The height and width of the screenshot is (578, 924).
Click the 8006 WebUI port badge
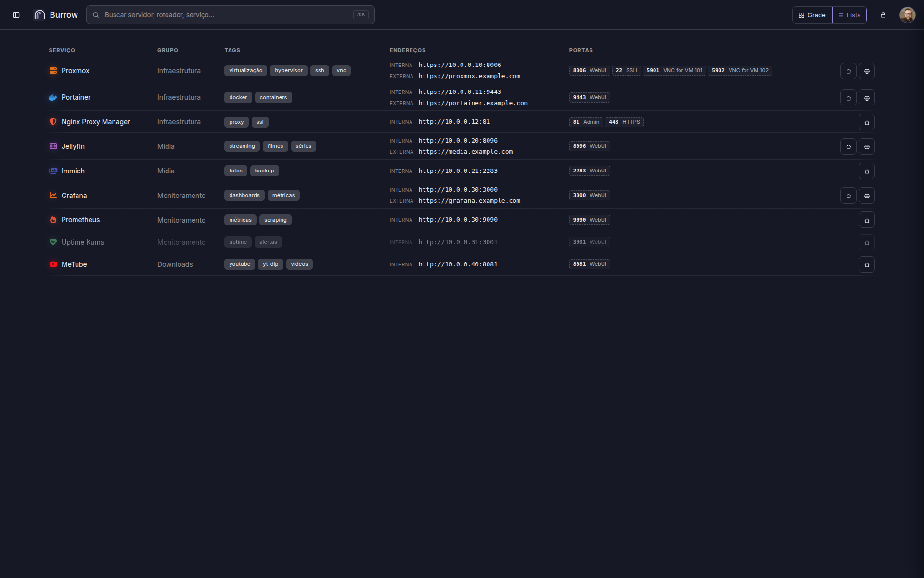point(590,70)
